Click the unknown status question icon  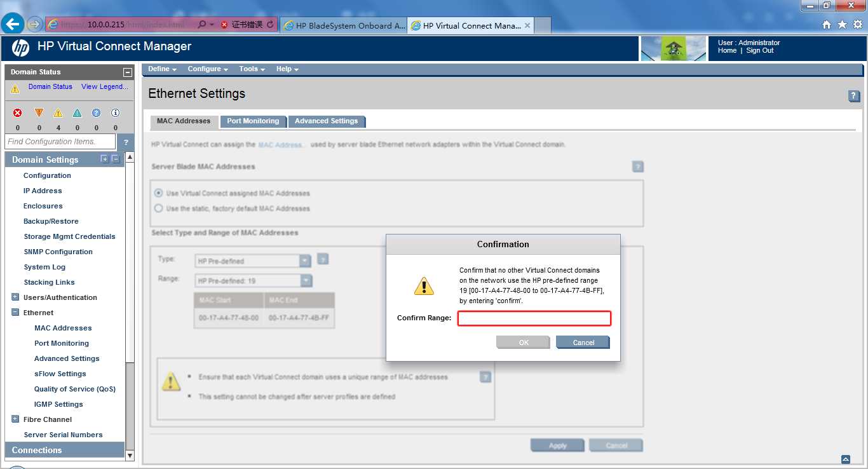tap(96, 113)
